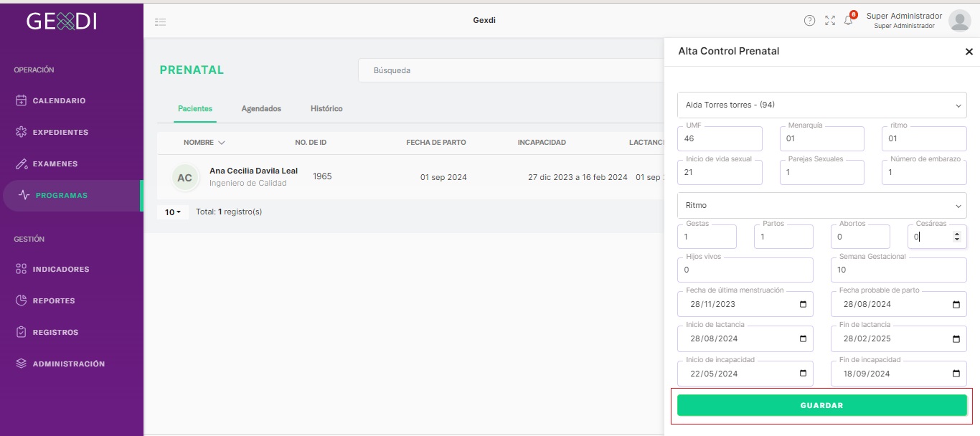Viewport: 980px width, 436px height.
Task: Click the UMF input field
Action: (720, 138)
